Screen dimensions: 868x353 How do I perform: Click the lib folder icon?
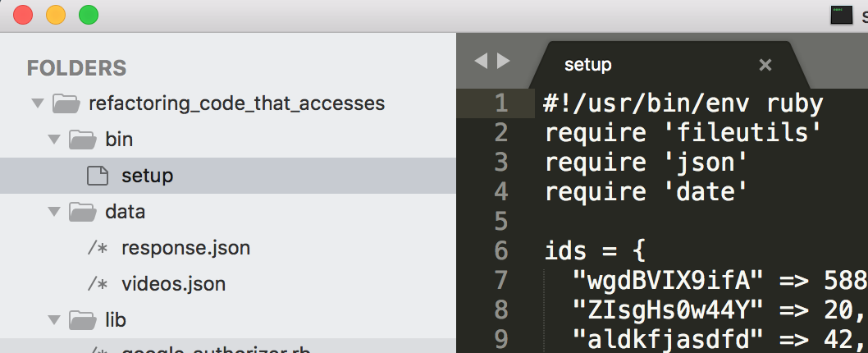click(83, 319)
